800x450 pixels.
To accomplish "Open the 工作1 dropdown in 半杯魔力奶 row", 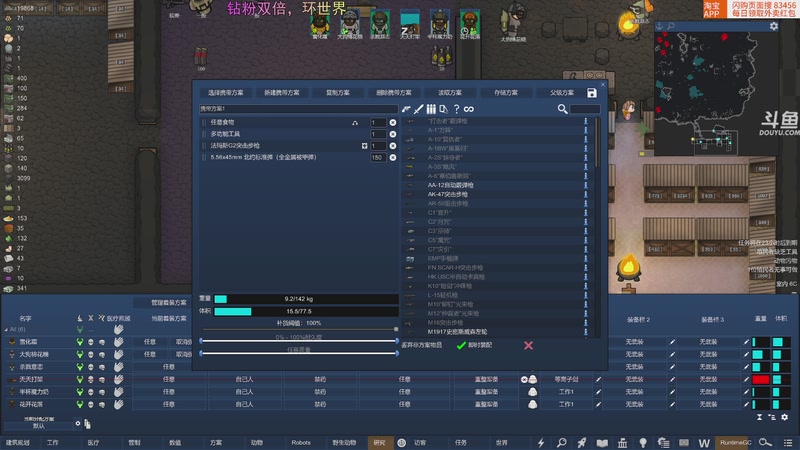I will (x=566, y=392).
